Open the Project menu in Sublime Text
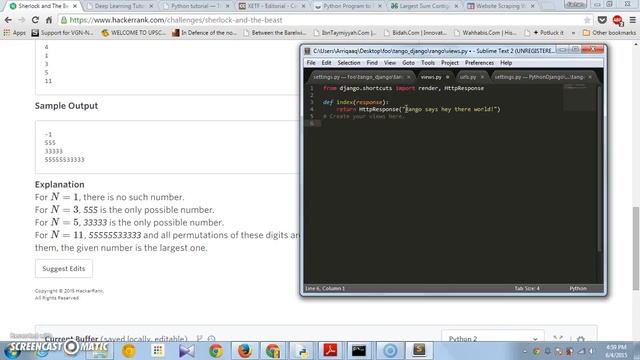 point(450,63)
